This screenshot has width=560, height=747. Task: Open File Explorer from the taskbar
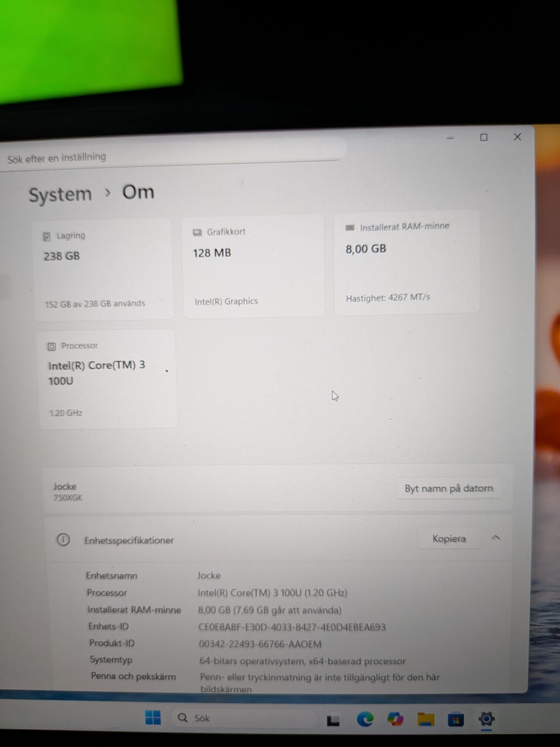tap(426, 720)
